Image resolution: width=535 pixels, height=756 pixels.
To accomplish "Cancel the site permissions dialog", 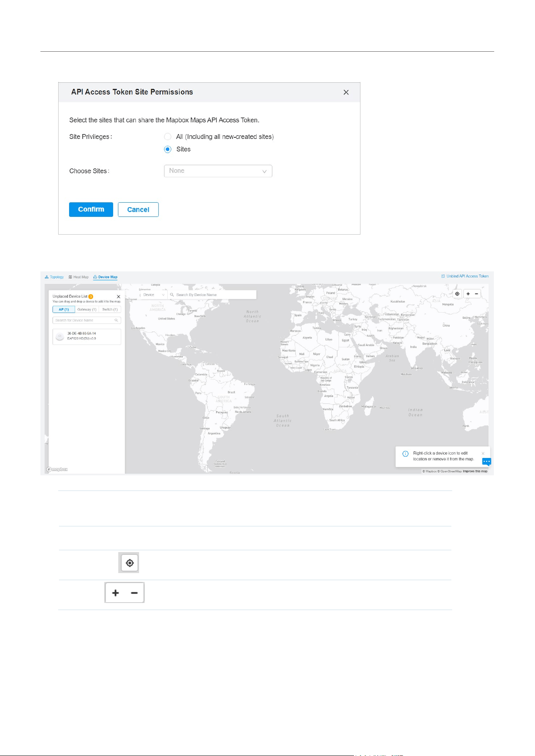I will click(138, 210).
